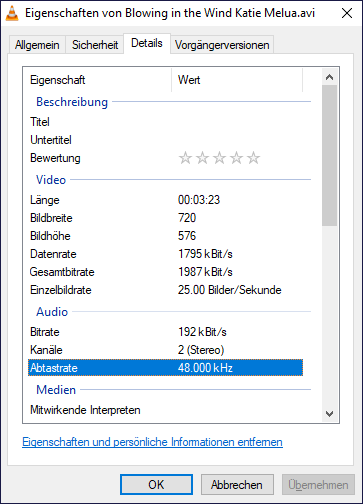Screen dimensions: 363x504
Task: Open the Sicherheit tab
Action: (95, 45)
